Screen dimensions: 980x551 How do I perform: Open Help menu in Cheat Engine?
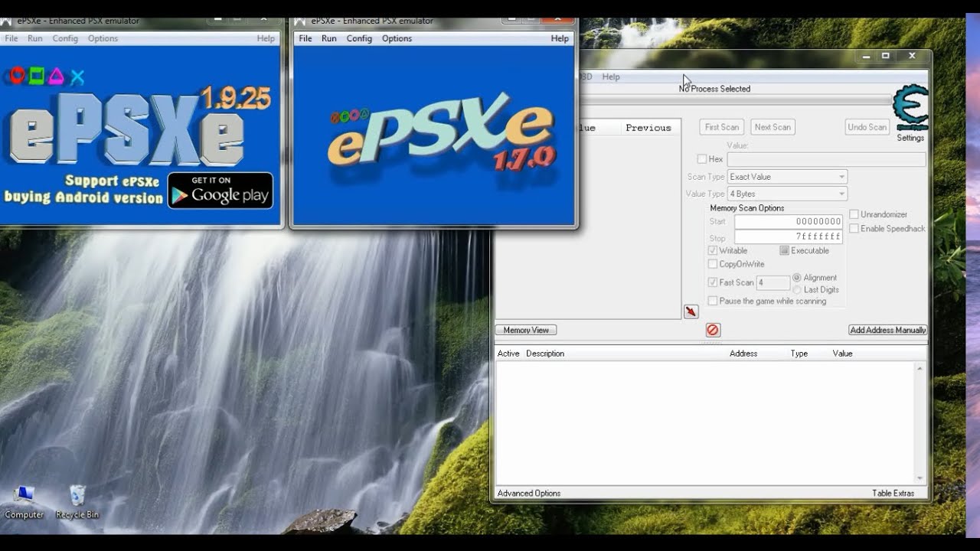point(611,77)
